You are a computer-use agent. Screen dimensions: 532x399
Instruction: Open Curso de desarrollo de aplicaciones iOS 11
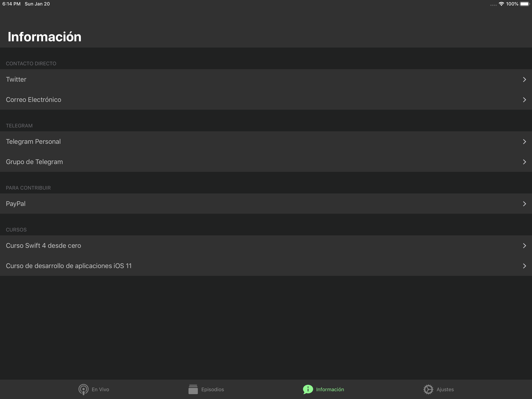click(x=266, y=266)
